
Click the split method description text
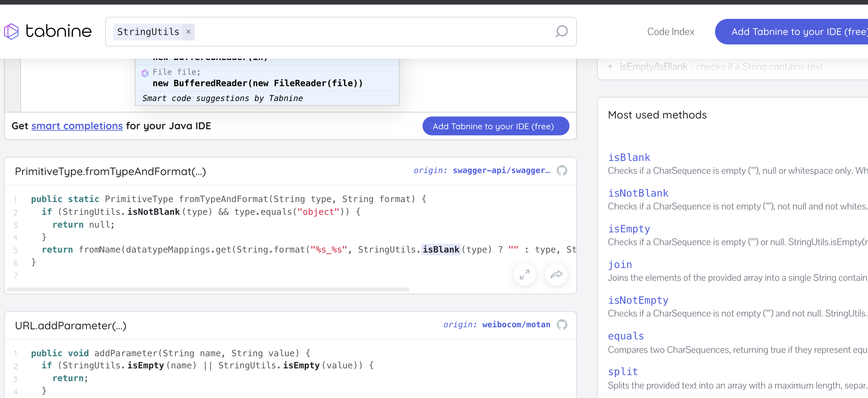point(738,386)
